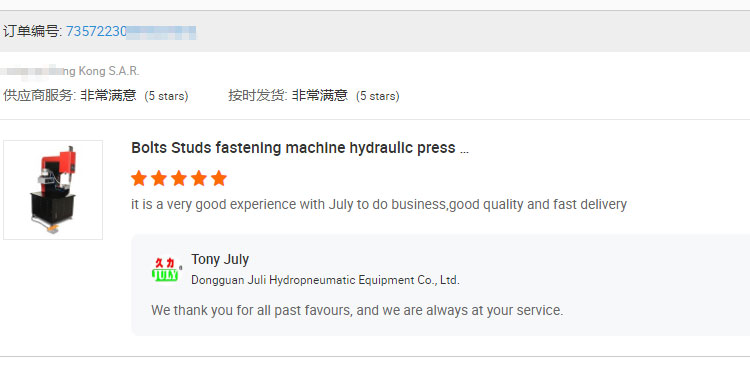Open order number link starting with 73572230
This screenshot has width=750, height=366.
click(131, 32)
